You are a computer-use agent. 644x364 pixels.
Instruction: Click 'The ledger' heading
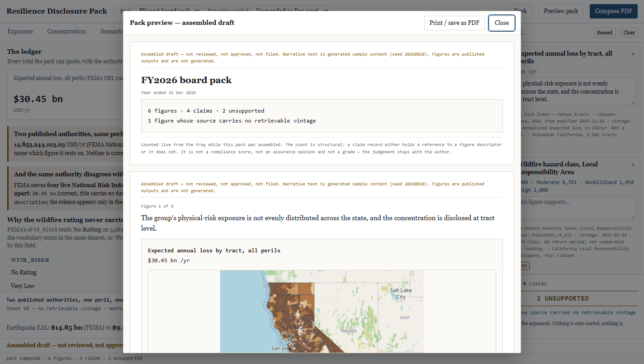click(24, 52)
